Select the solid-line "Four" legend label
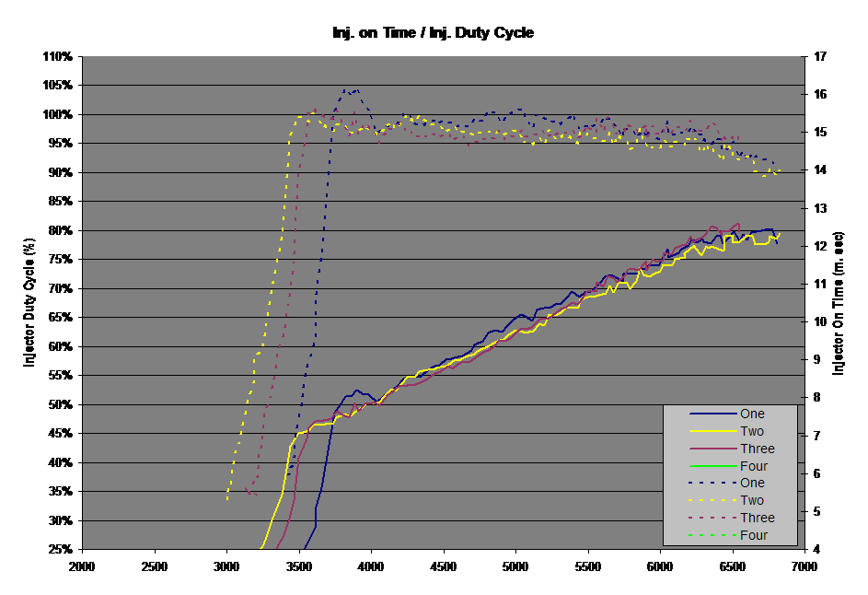868x595 pixels. (x=753, y=467)
